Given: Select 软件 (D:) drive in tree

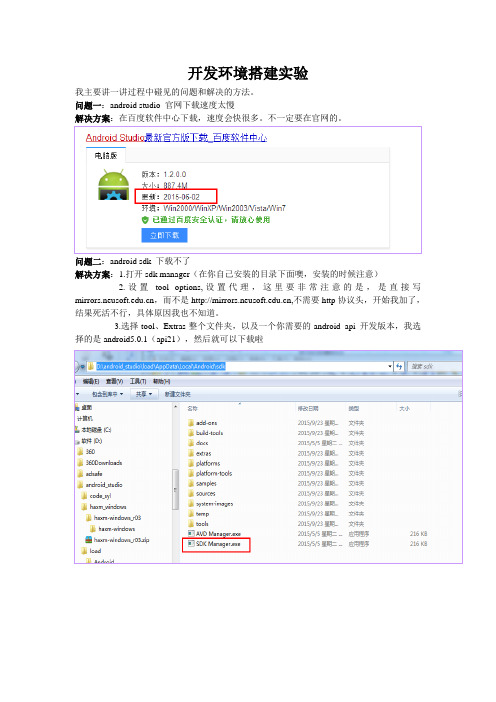Looking at the screenshot, I should pos(91,441).
